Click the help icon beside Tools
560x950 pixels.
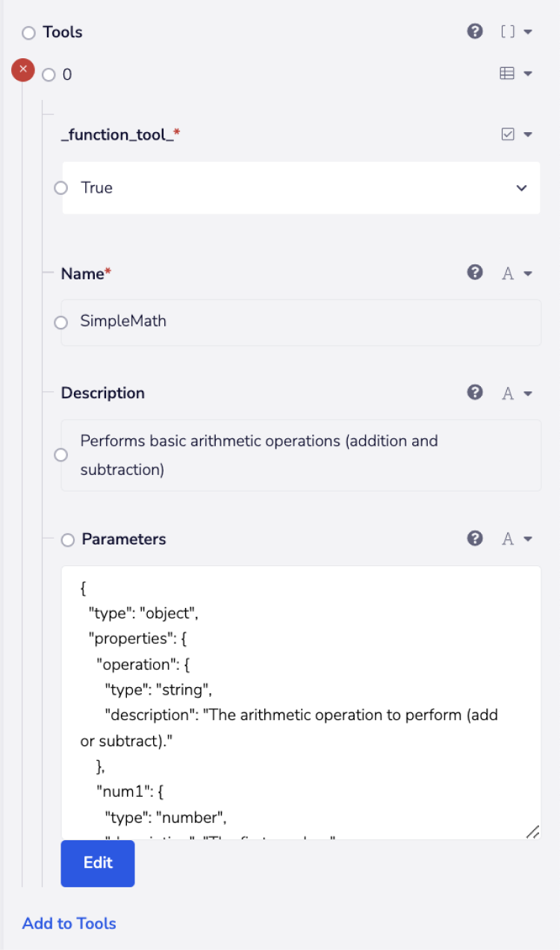pos(475,31)
